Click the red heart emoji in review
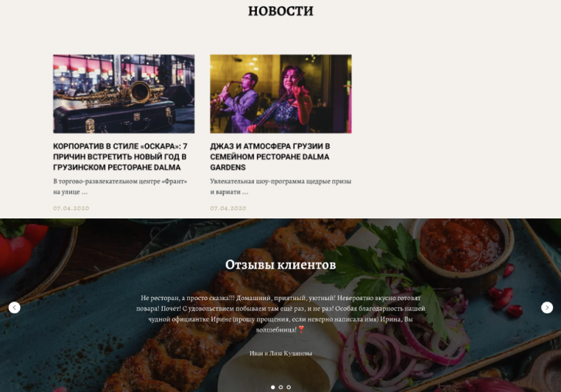Image resolution: width=561 pixels, height=392 pixels. tap(301, 329)
